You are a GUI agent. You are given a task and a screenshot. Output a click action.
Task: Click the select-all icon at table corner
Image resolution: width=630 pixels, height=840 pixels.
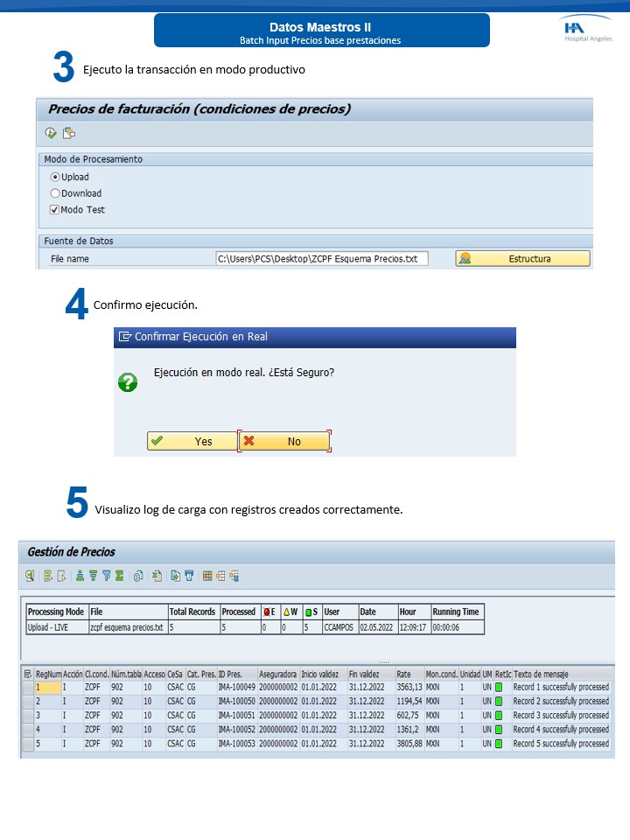27,674
